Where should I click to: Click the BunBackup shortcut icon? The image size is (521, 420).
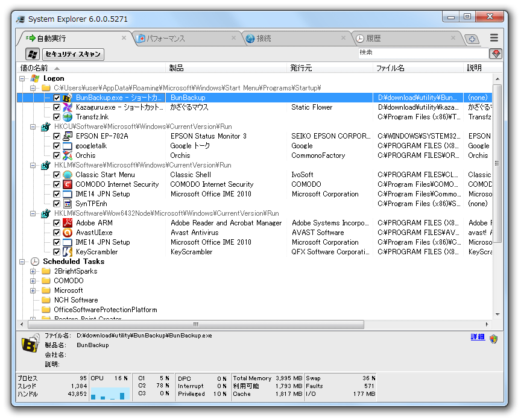[68, 98]
